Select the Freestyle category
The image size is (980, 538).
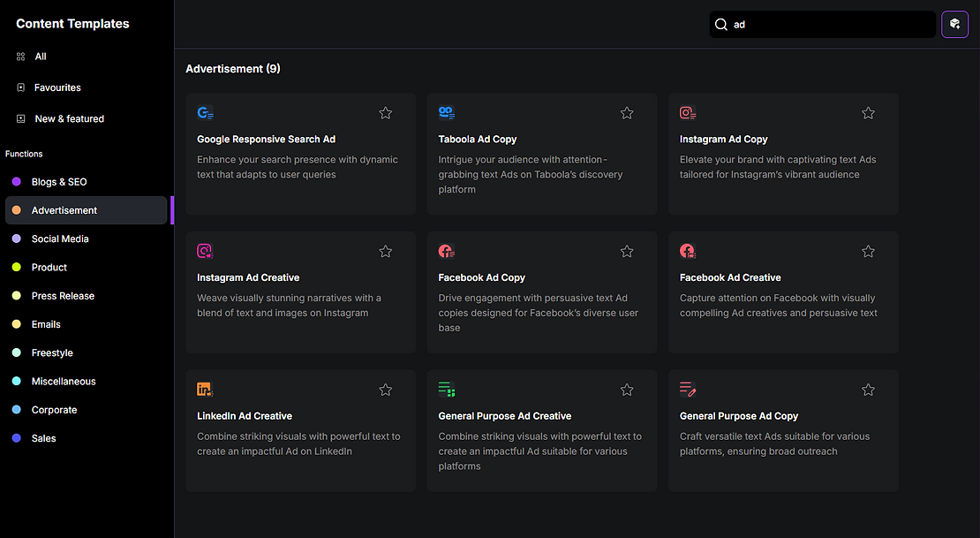pyautogui.click(x=87, y=352)
